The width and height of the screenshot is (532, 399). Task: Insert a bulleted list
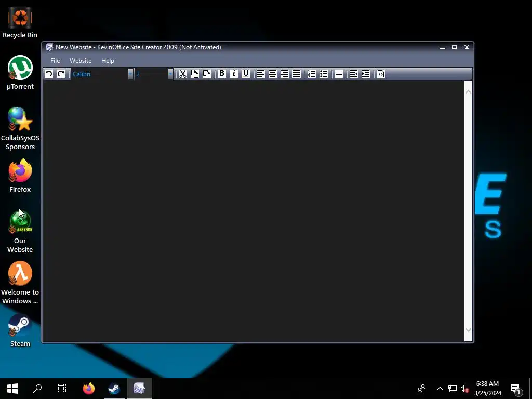(x=324, y=74)
